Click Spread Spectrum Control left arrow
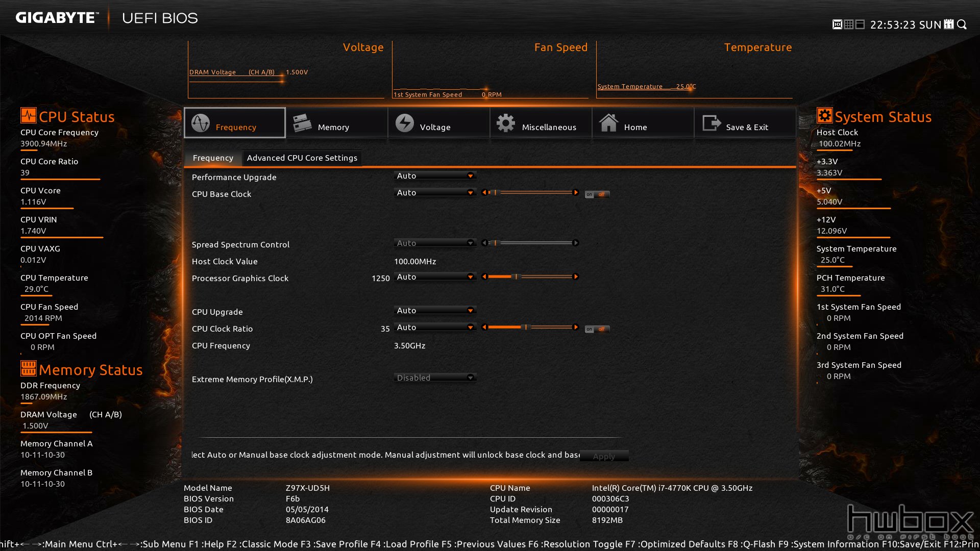 coord(484,243)
